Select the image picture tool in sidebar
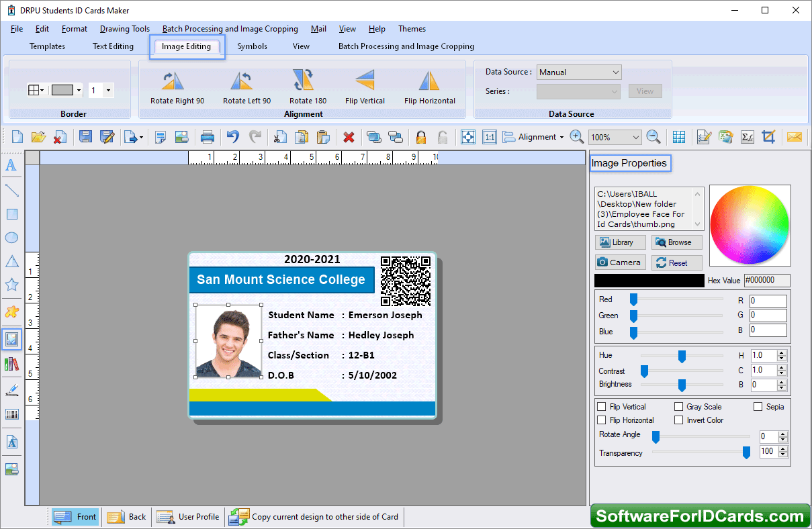 click(x=11, y=340)
